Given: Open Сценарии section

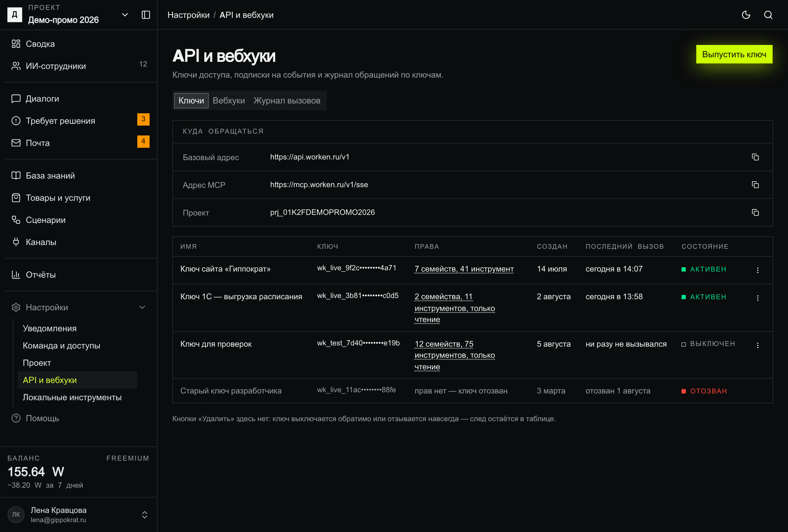Looking at the screenshot, I should coord(79,220).
